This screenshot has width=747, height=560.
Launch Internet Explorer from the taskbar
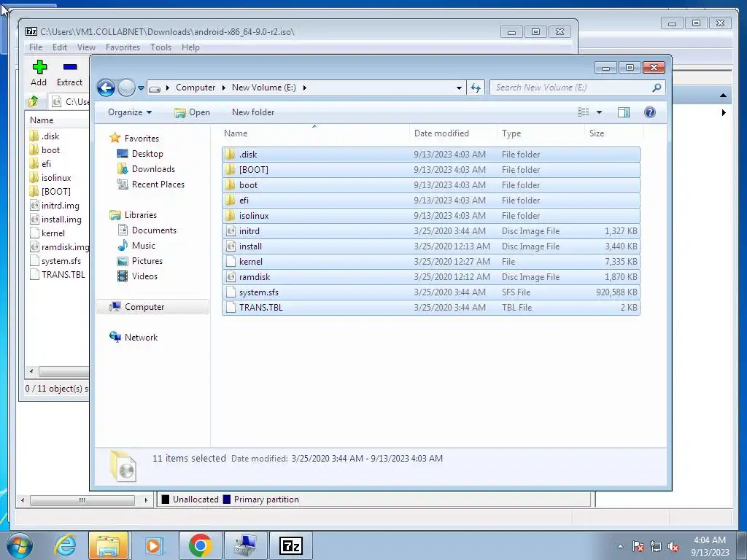click(x=65, y=545)
